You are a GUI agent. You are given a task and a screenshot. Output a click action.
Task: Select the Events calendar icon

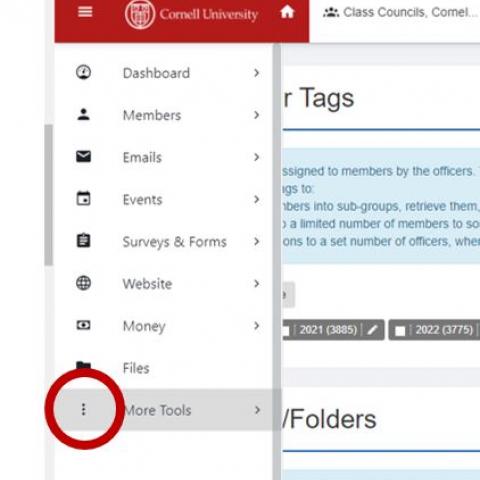(x=83, y=198)
